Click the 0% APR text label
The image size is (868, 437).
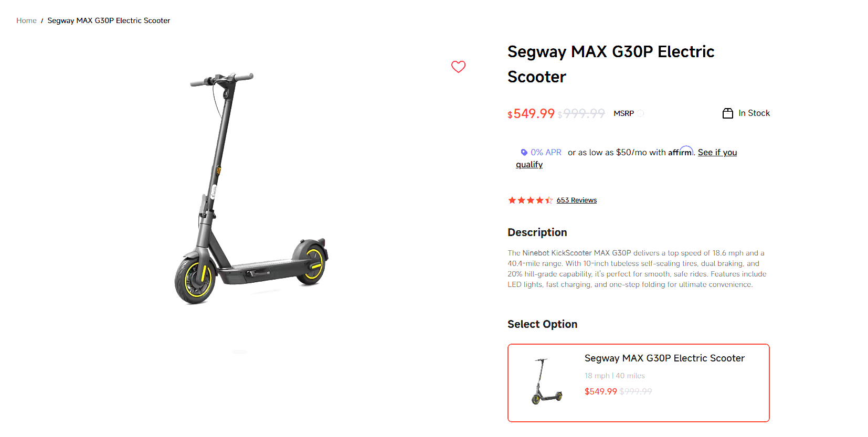pyautogui.click(x=546, y=152)
